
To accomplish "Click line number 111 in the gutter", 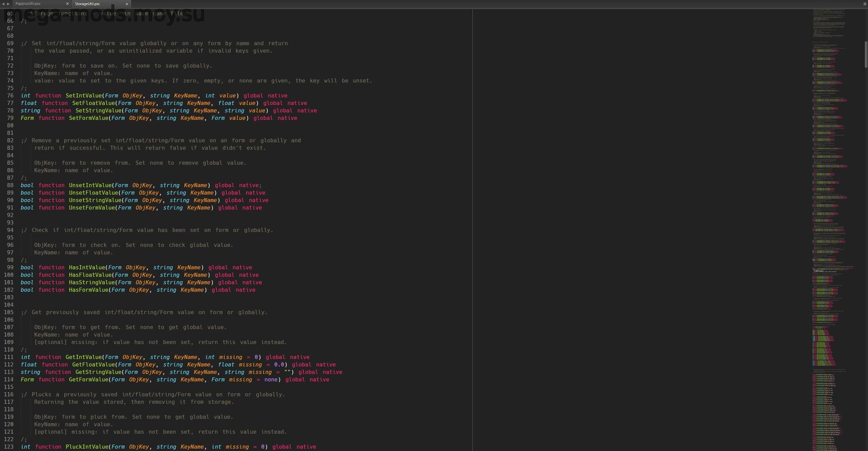I will pyautogui.click(x=9, y=357).
